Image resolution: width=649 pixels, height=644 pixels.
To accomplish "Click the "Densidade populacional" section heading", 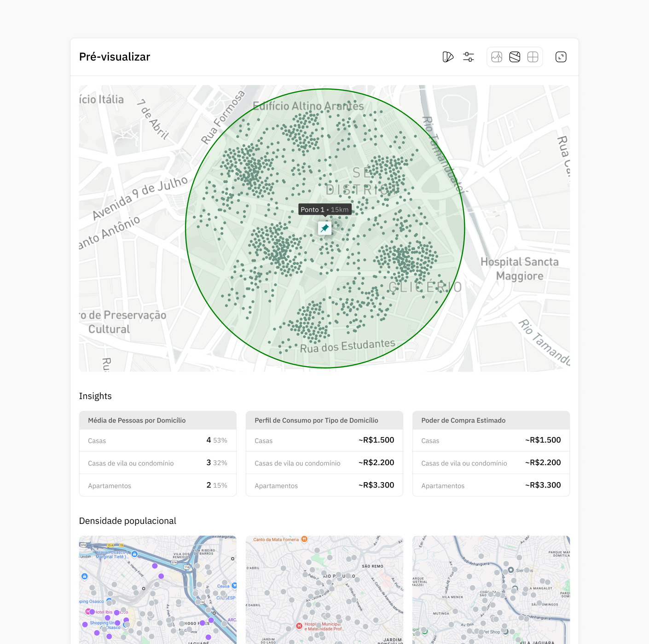I will pos(127,521).
